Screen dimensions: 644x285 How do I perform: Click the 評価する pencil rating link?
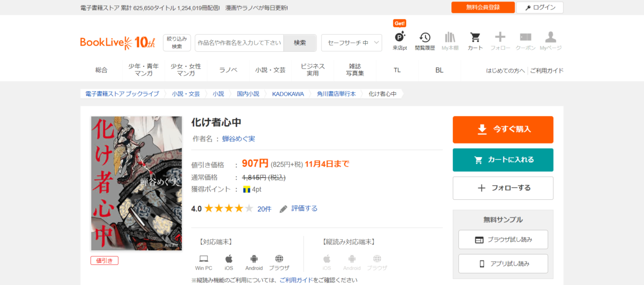(x=299, y=208)
